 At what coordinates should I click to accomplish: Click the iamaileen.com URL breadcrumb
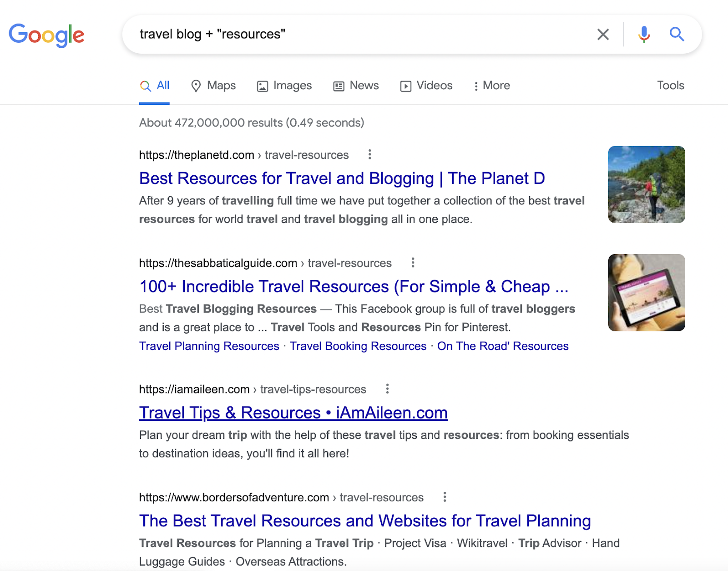coord(253,389)
